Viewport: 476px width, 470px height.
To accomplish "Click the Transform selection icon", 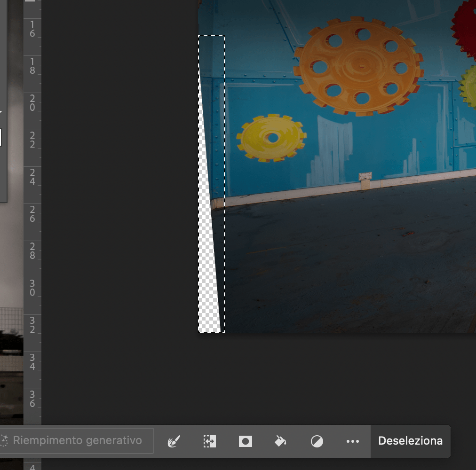I will click(210, 441).
